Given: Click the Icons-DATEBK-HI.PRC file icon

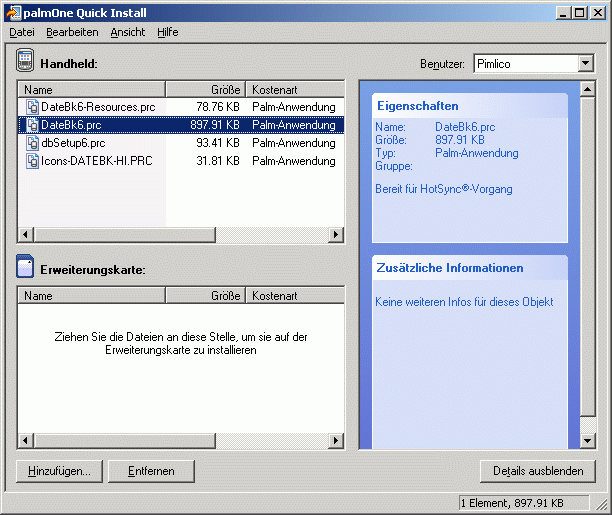Looking at the screenshot, I should pyautogui.click(x=32, y=161).
